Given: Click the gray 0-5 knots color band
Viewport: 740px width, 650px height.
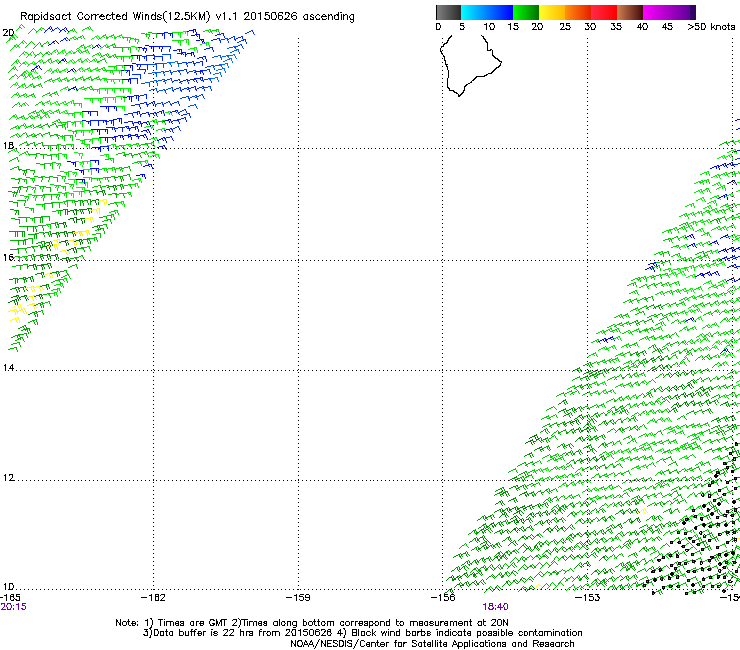Looking at the screenshot, I should point(448,12).
